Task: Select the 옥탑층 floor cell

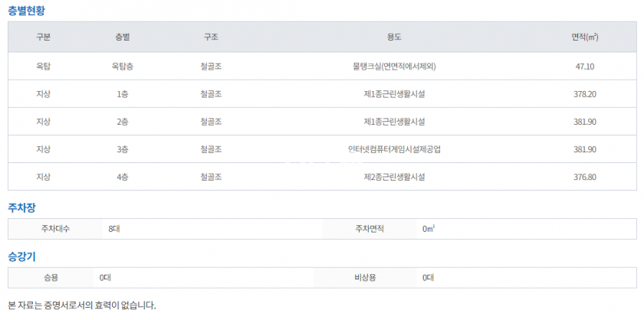Action: pos(123,67)
